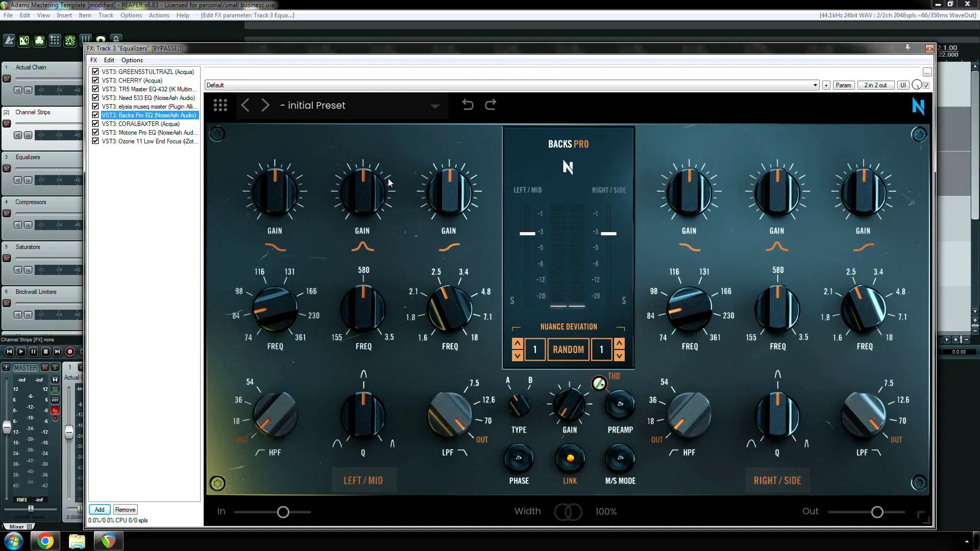Click the plugin redo arrow

[x=491, y=105]
